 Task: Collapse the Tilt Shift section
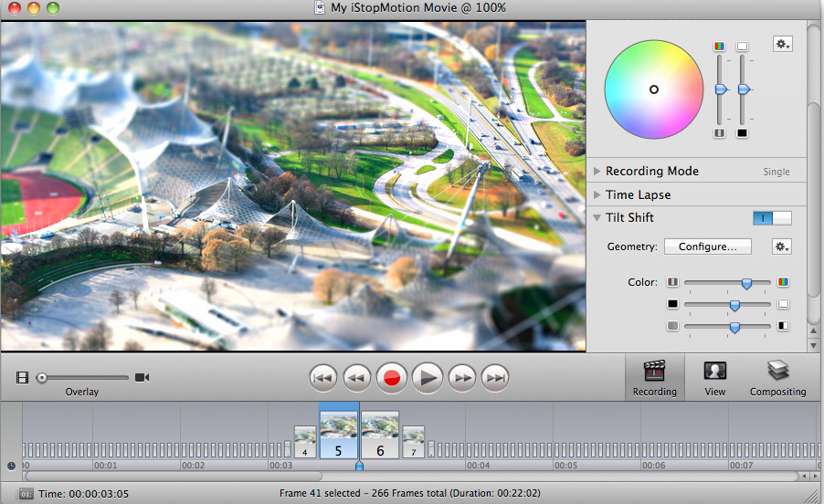(597, 218)
